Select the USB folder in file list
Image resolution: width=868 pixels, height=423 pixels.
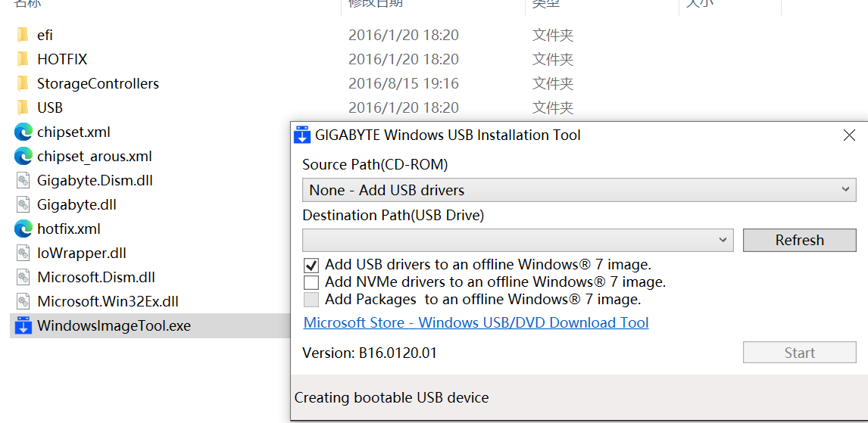point(50,107)
